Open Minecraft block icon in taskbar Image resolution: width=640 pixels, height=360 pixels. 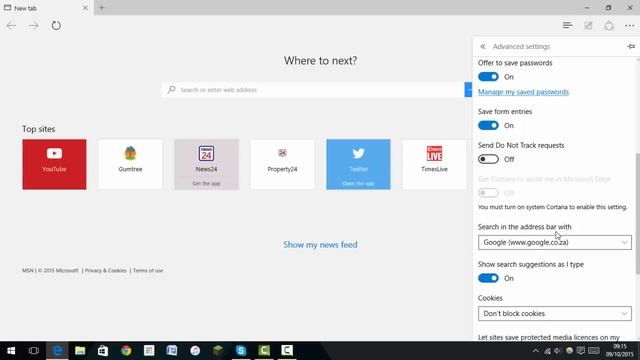(x=218, y=351)
